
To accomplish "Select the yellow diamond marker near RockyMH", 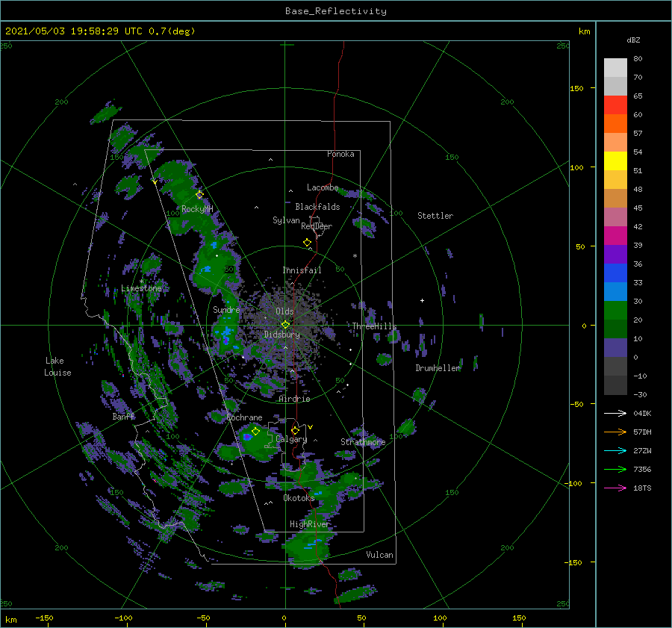I will click(x=199, y=195).
